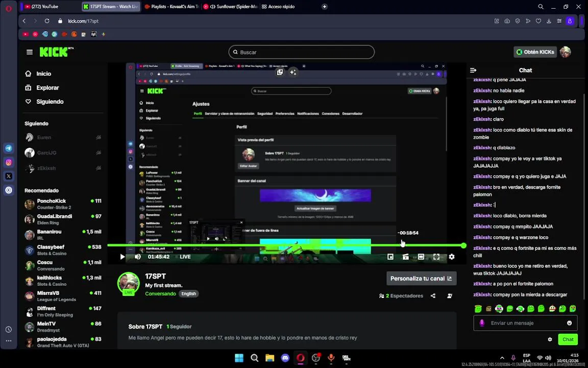Viewport: 588px width, 368px height.
Task: Send message with green Chat button
Action: (568, 339)
